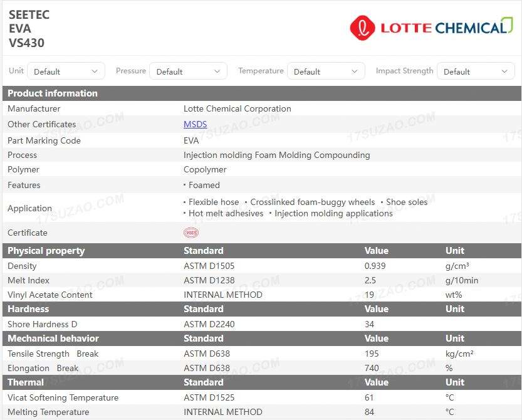Viewport: 522px width, 420px height.
Task: Click the 'Certificate' row label
Action: tap(28, 233)
